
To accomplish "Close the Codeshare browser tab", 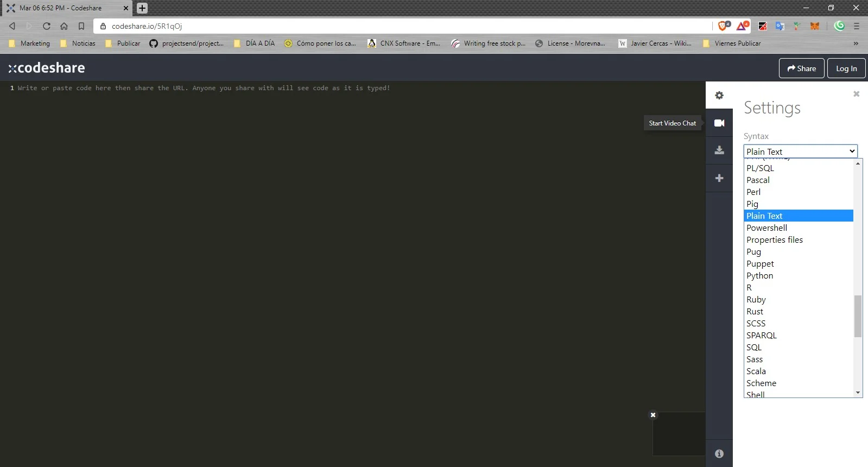I will coord(126,8).
